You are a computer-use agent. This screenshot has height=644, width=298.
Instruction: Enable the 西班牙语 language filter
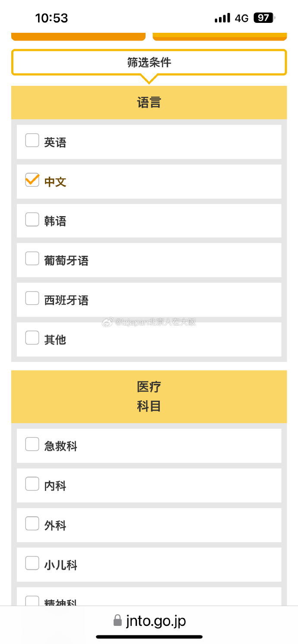click(32, 298)
